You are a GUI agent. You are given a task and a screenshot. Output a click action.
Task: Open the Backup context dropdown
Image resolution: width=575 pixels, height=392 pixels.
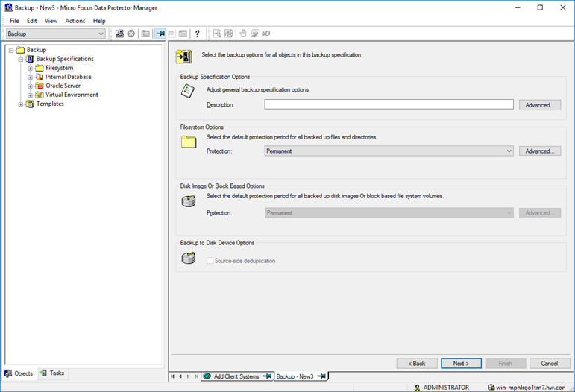(x=56, y=34)
